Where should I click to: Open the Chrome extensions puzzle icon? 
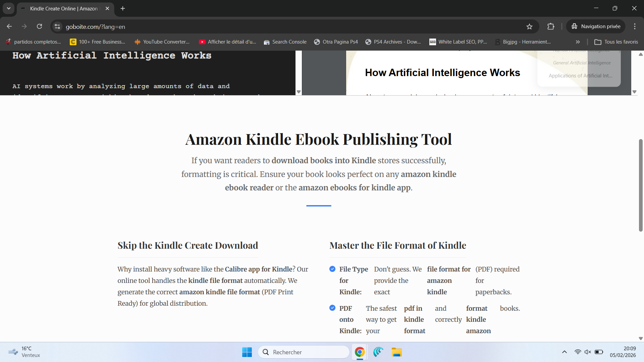551,26
